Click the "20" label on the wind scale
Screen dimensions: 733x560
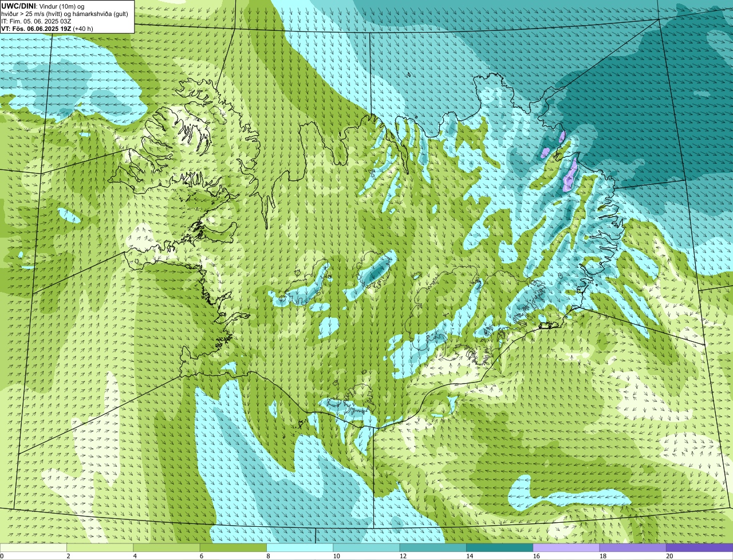669,556
